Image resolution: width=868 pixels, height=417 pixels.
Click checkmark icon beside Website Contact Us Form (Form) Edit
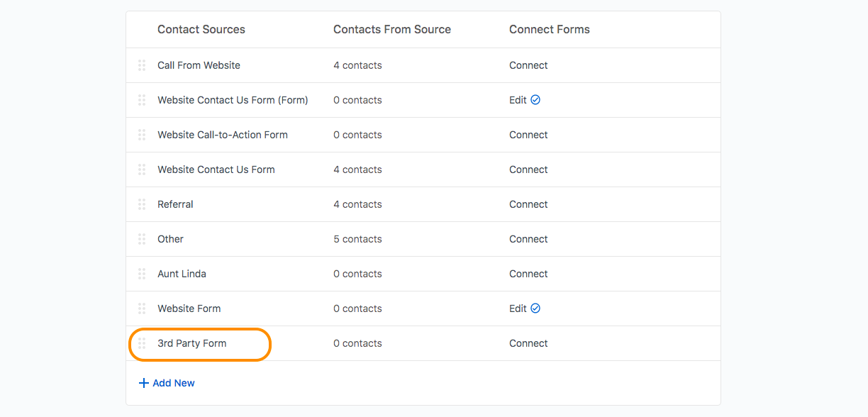point(535,100)
